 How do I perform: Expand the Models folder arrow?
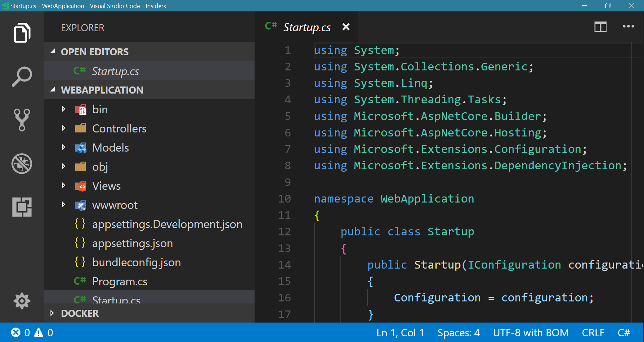(x=63, y=147)
